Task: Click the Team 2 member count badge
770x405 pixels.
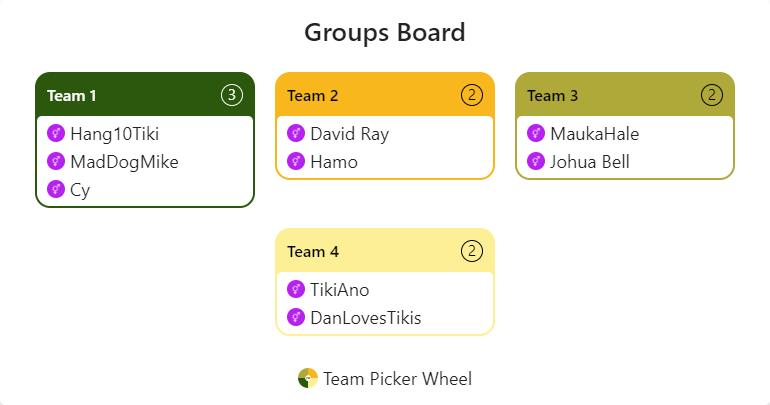Action: coord(471,95)
